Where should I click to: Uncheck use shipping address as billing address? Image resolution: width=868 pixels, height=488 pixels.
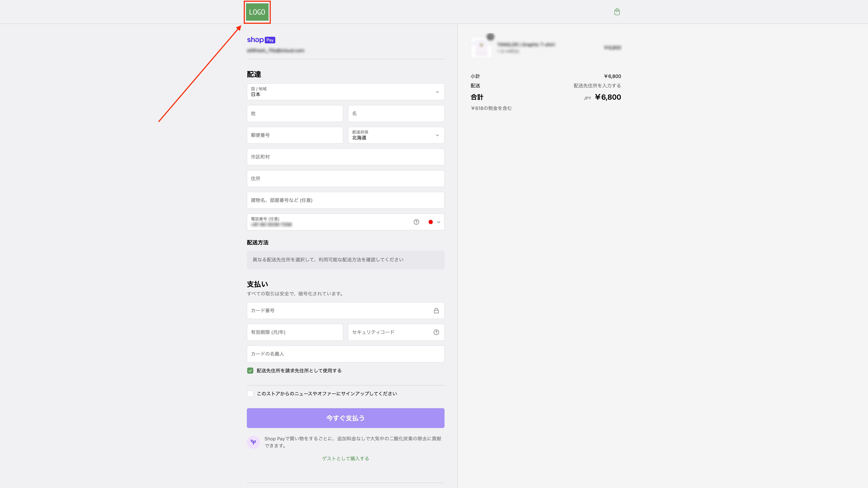[x=250, y=370]
